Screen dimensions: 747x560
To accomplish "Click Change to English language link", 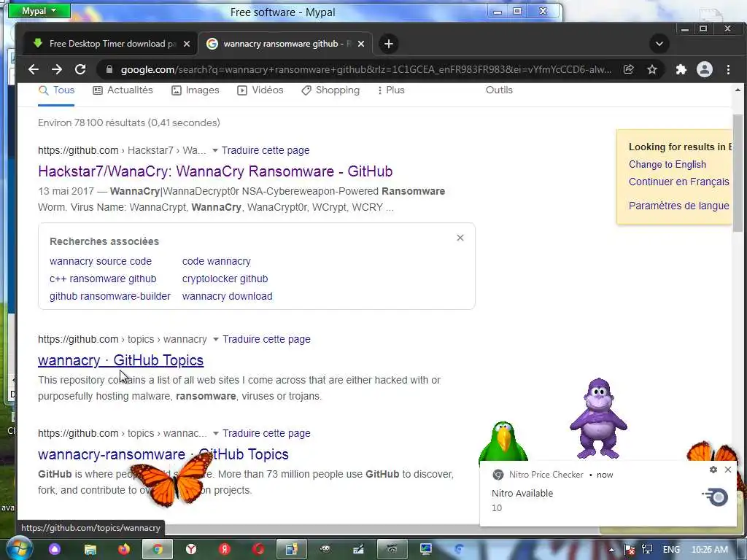I will 667,165.
